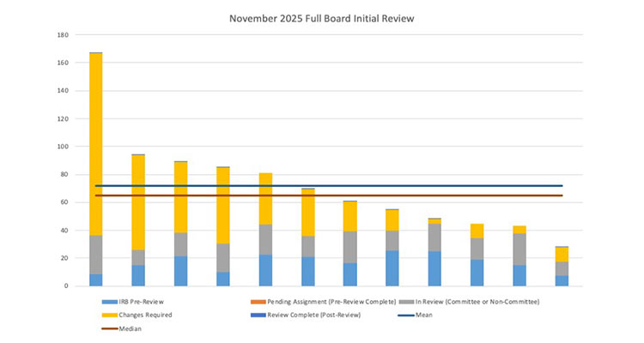The image size is (644, 343).
Task: Click the gray segment of the first bar
Action: coord(95,254)
